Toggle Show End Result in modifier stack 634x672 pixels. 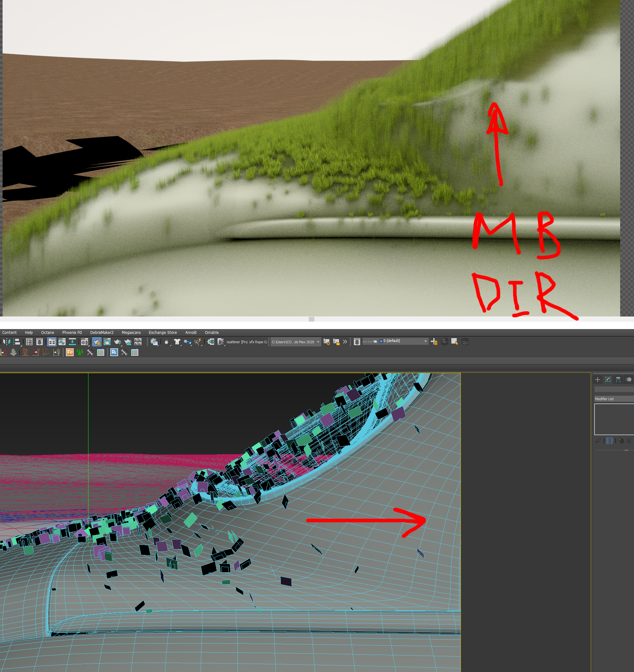coord(610,441)
